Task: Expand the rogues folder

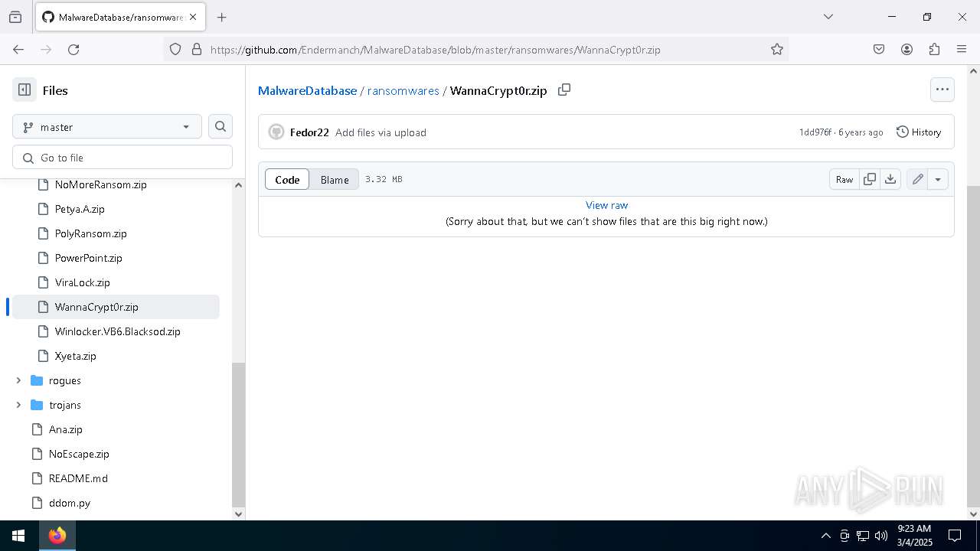Action: coord(18,380)
